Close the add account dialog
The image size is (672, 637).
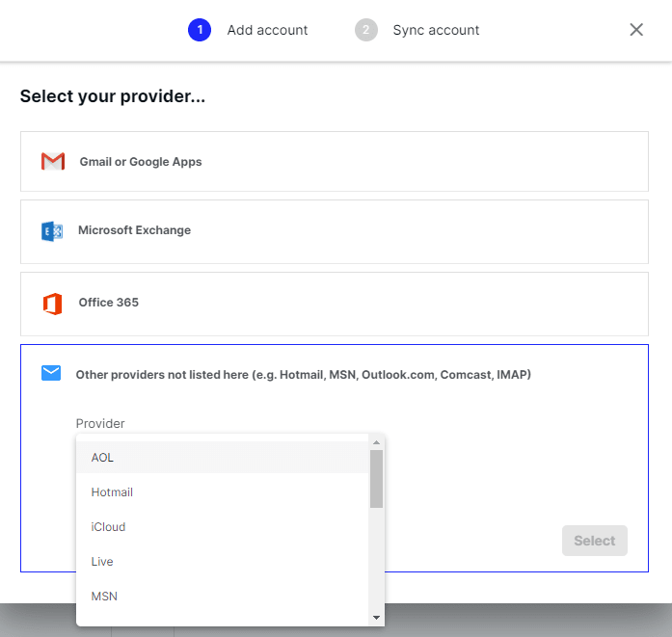(x=636, y=30)
